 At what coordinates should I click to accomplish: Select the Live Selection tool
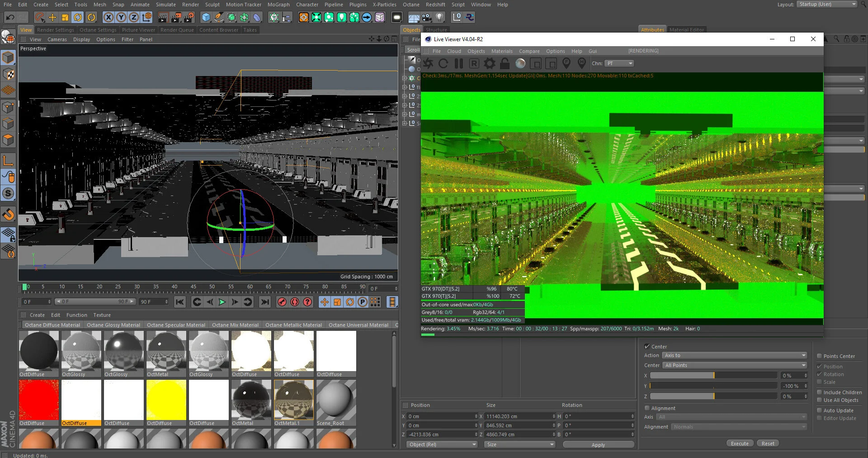pos(40,18)
